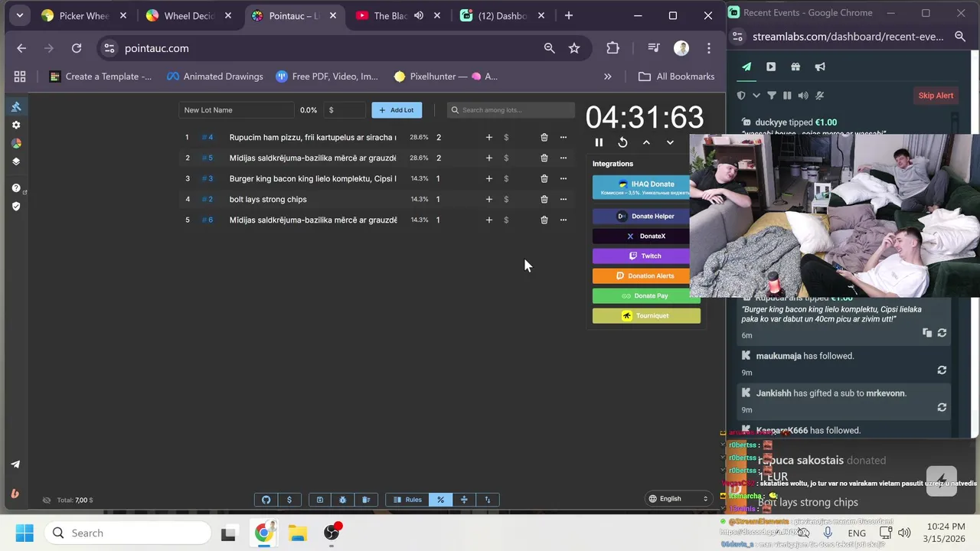Click the dollar button in bottom toolbar

coord(289,500)
